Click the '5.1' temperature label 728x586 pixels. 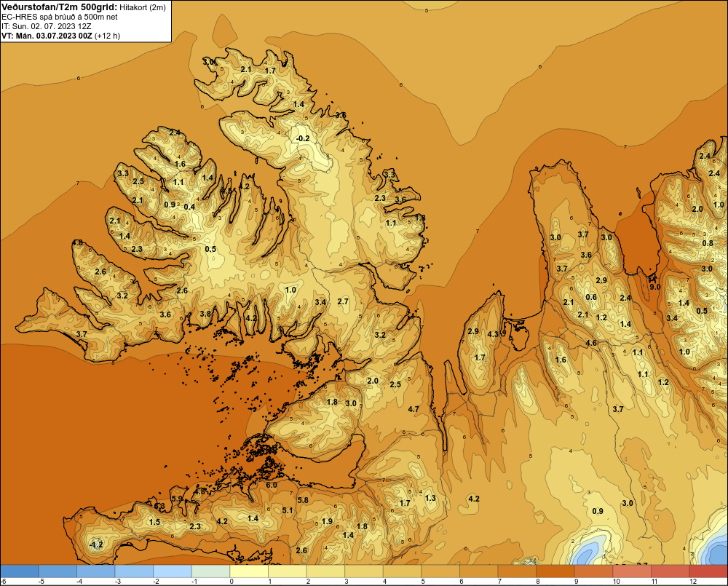click(x=288, y=510)
